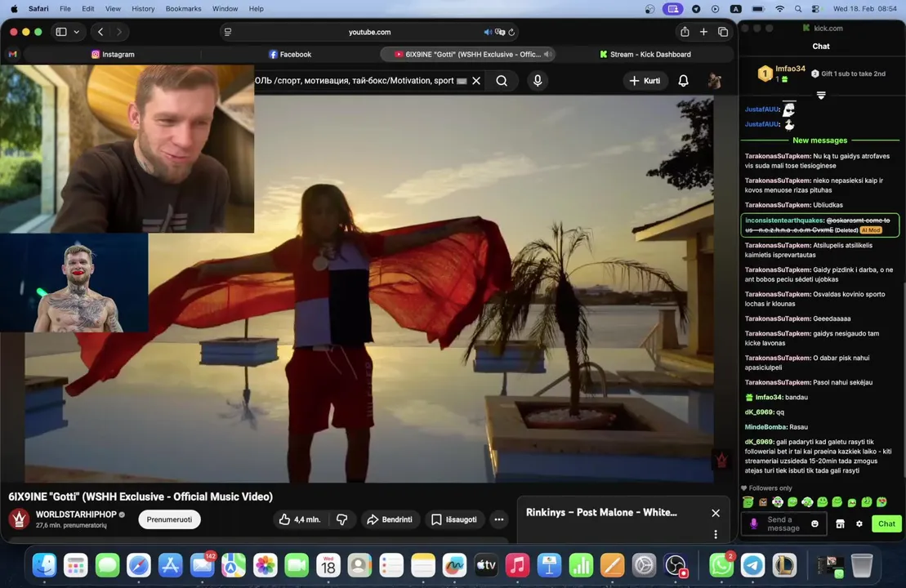Open MindeBomba username in chat
The image size is (906, 588).
tap(765, 427)
